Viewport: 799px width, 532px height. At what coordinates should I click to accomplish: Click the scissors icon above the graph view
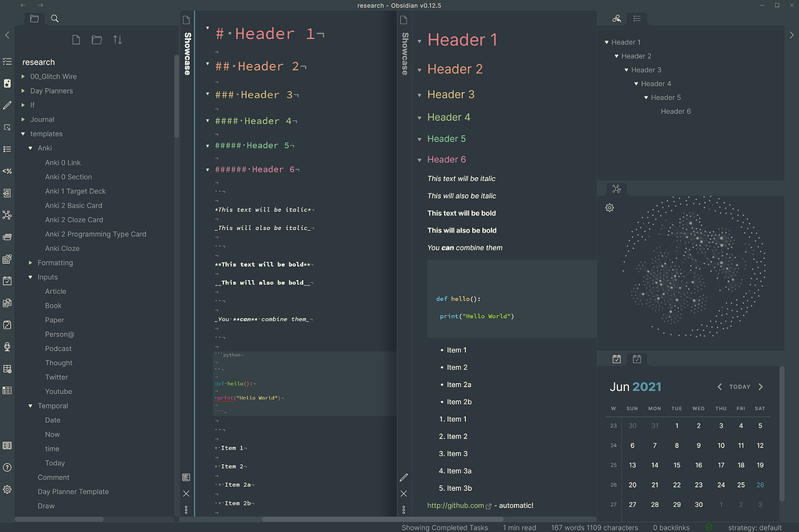(616, 189)
